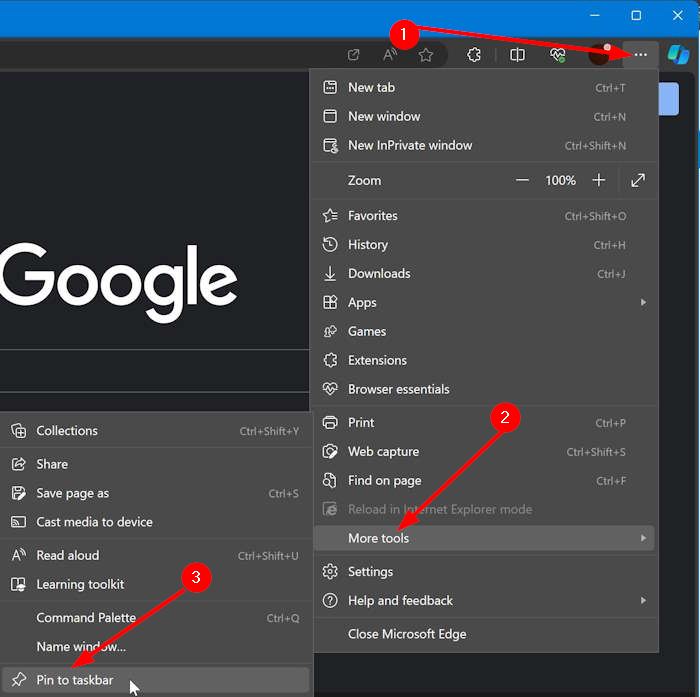
Task: Open the Copilot sidebar icon
Action: [x=678, y=54]
